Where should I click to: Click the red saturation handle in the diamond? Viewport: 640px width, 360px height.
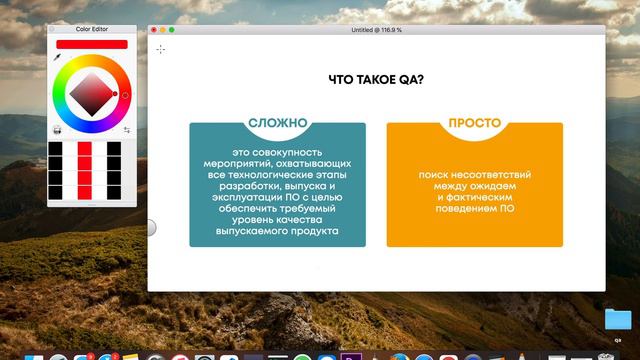(x=115, y=94)
